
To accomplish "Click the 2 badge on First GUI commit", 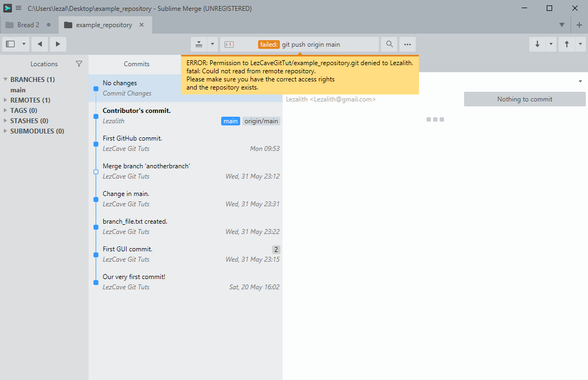I will (x=276, y=250).
